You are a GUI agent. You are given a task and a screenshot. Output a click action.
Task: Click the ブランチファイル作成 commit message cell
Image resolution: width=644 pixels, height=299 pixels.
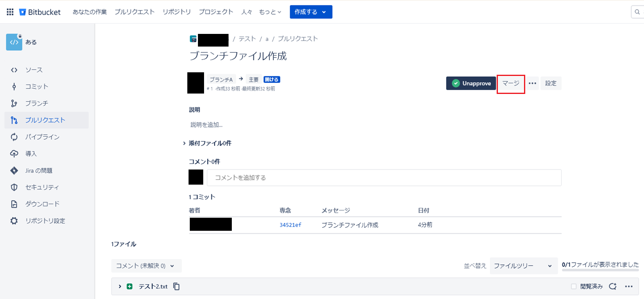point(350,225)
